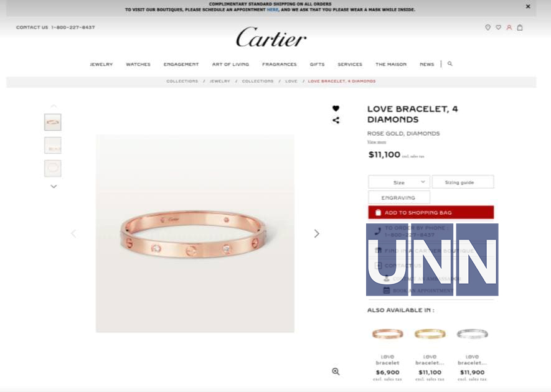Expand thumbnails downward with chevron
Screen dimensions: 551x392
click(x=54, y=187)
